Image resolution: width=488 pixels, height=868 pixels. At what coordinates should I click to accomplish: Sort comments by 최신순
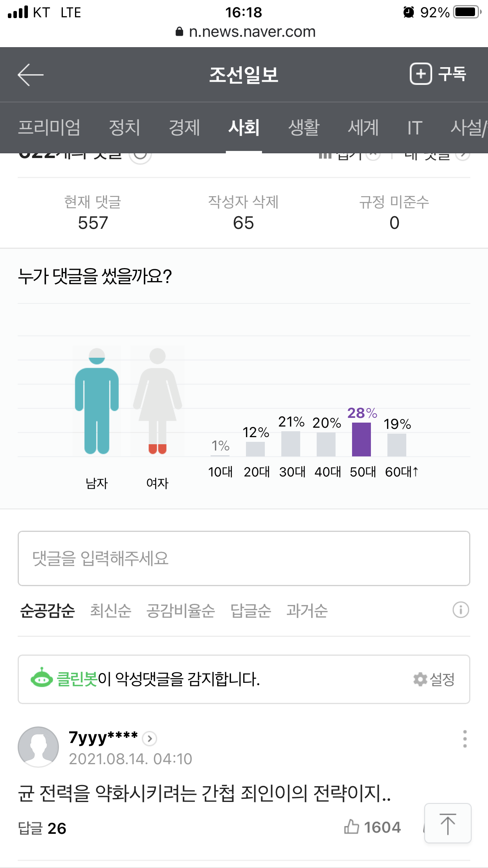(110, 611)
